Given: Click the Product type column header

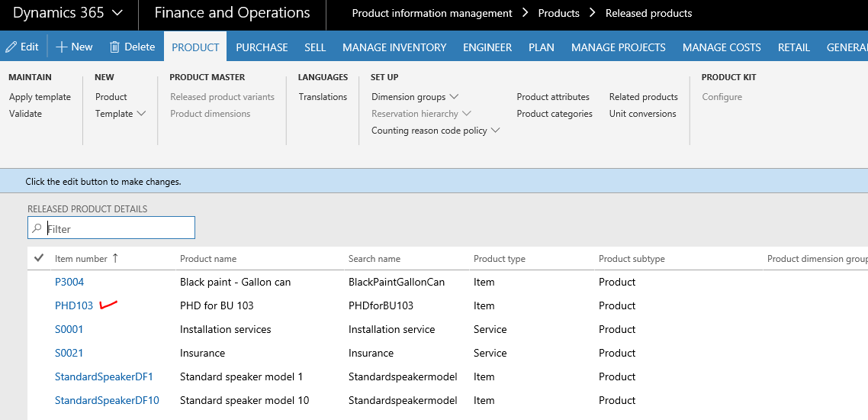Looking at the screenshot, I should tap(500, 259).
